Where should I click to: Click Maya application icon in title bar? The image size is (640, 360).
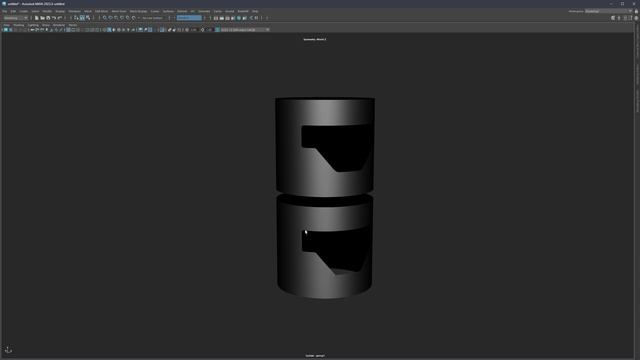(4, 4)
